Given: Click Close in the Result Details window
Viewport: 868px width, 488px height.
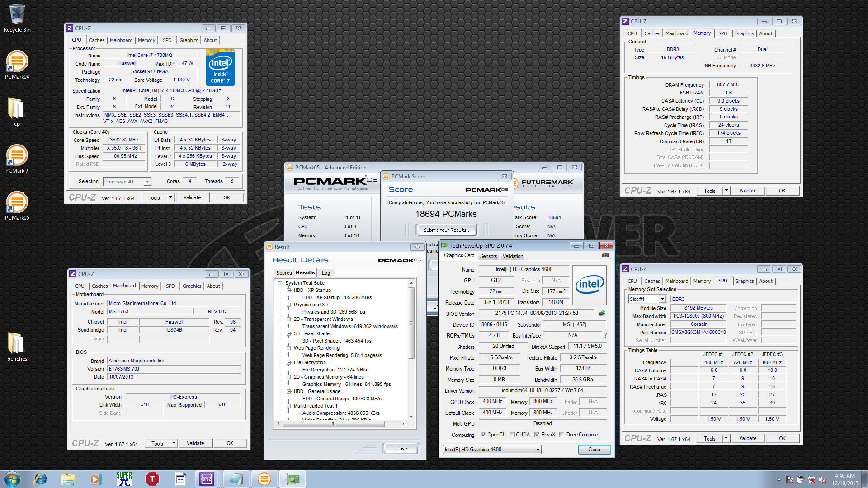Looking at the screenshot, I should pyautogui.click(x=401, y=449).
